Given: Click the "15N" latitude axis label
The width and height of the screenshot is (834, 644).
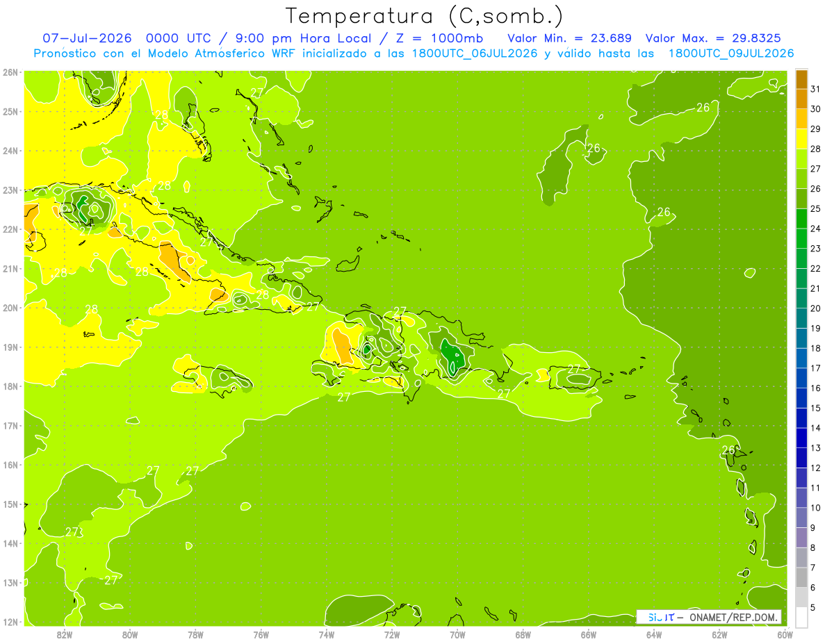Looking at the screenshot, I should click(x=10, y=504).
